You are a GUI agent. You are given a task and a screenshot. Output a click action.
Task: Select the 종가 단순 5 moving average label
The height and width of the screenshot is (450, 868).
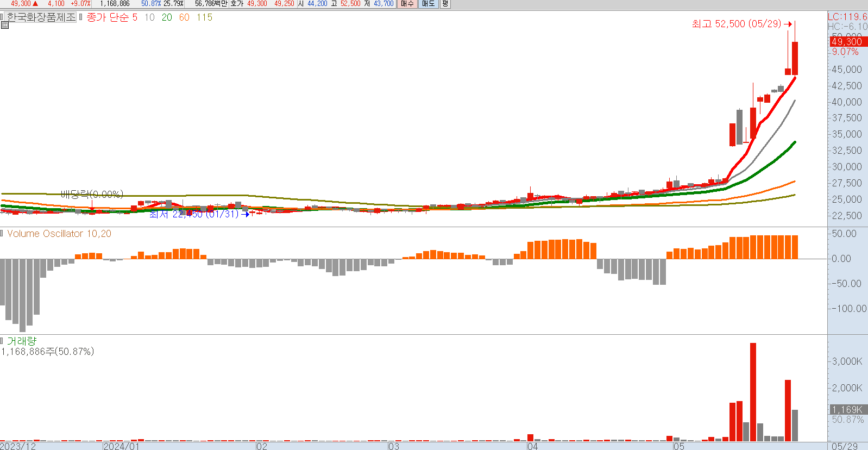(x=112, y=17)
